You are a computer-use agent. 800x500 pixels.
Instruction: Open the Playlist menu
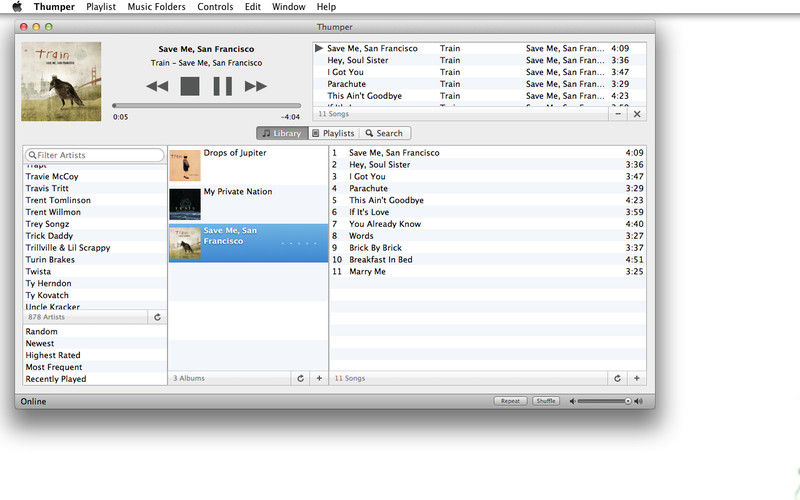pos(101,7)
